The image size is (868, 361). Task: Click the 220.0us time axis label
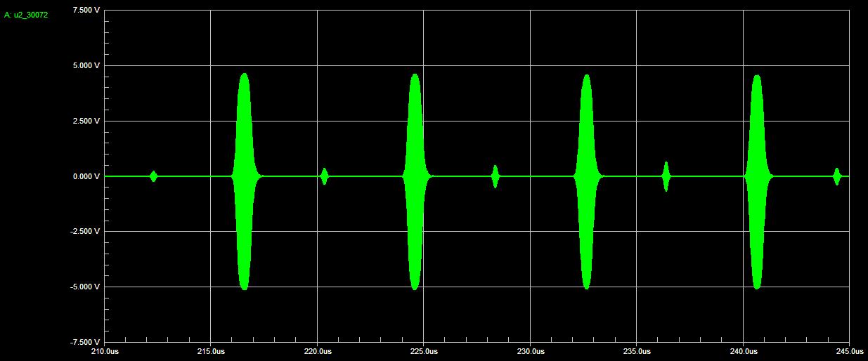click(x=317, y=351)
